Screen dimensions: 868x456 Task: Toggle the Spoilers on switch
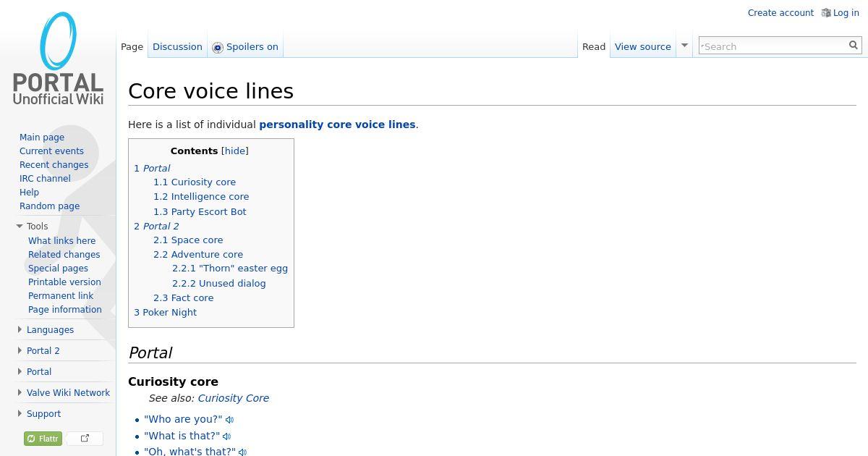(x=245, y=47)
